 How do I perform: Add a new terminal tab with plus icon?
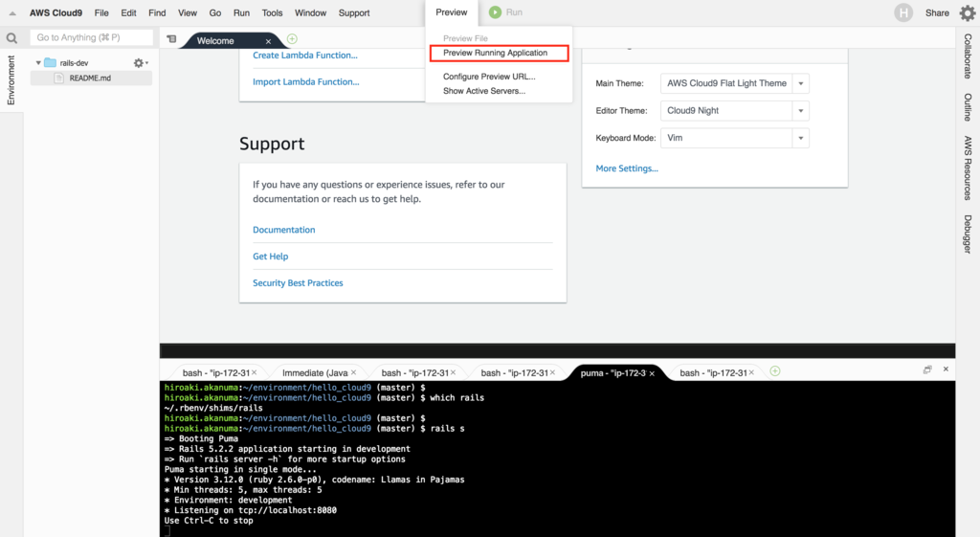[x=775, y=371]
